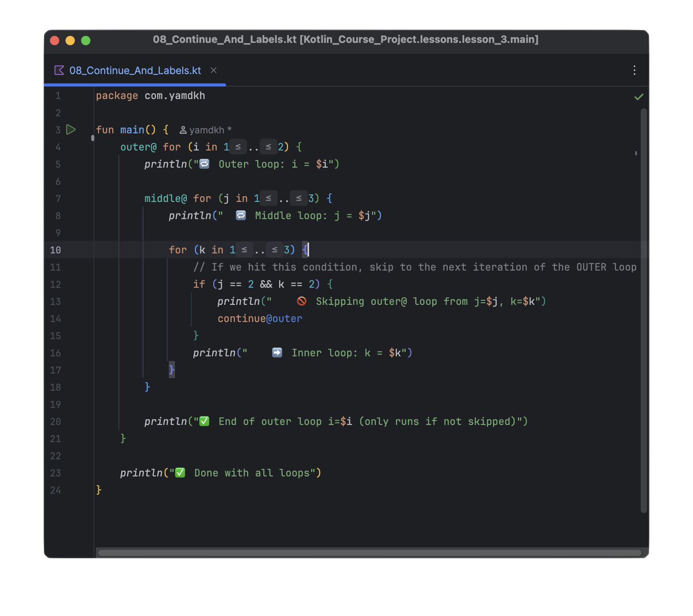Viewport: 693px width, 616px height.
Task: Click the Kotlin file icon in the tab
Action: tap(59, 70)
